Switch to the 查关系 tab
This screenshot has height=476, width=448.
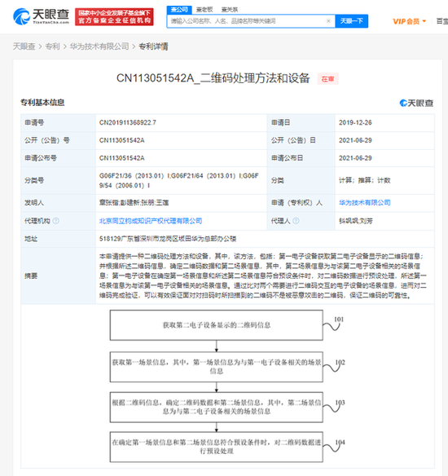tap(230, 10)
